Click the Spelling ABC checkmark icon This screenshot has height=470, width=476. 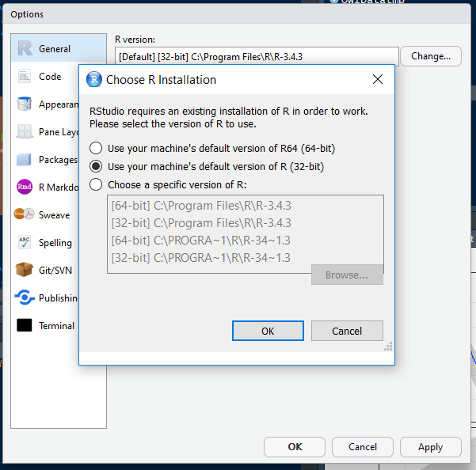coord(25,242)
